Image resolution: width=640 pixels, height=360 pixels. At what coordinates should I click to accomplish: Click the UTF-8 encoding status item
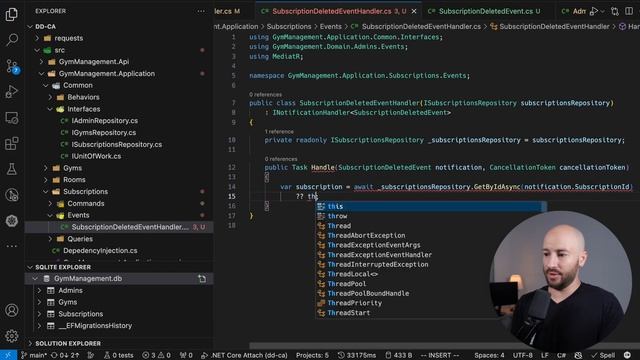point(522,355)
